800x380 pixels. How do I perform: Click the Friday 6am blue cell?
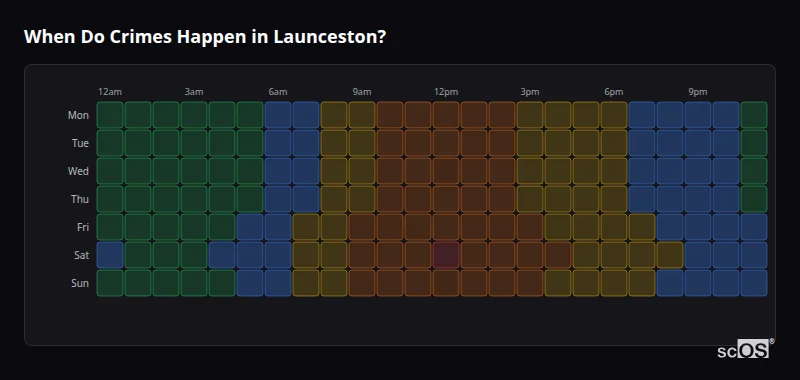click(x=278, y=227)
